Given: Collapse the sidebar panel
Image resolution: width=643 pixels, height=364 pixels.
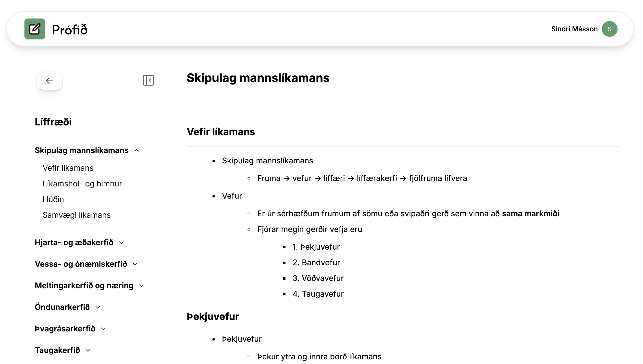Looking at the screenshot, I should coord(148,81).
